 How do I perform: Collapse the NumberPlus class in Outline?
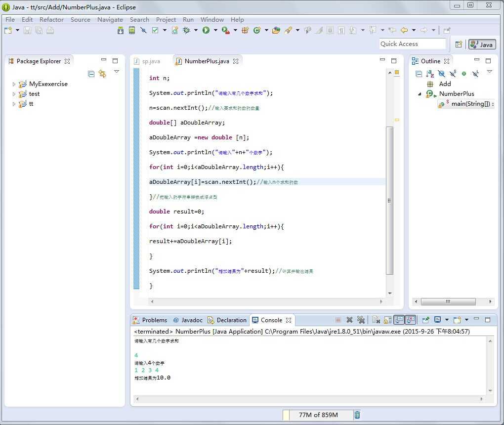tap(420, 94)
